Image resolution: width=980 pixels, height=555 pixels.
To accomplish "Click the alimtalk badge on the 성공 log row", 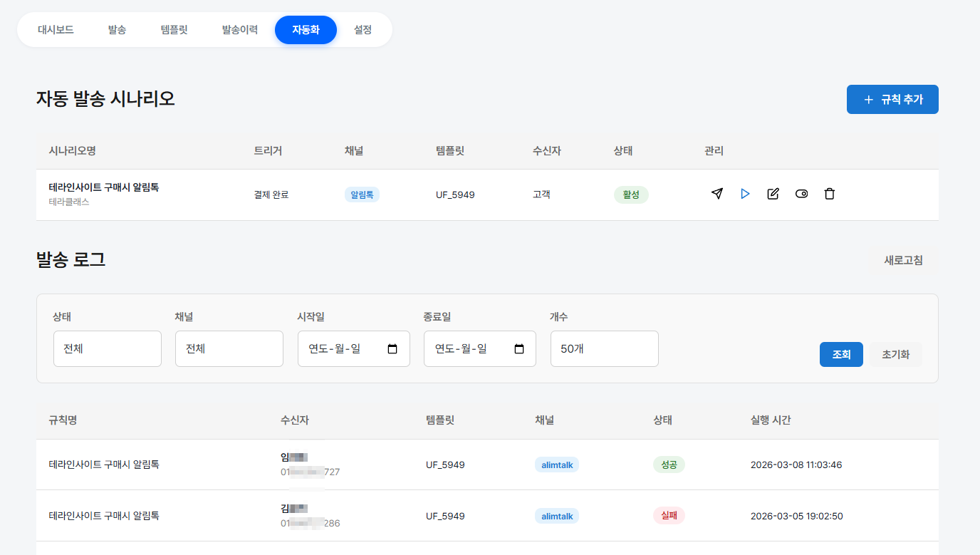I will pos(556,464).
